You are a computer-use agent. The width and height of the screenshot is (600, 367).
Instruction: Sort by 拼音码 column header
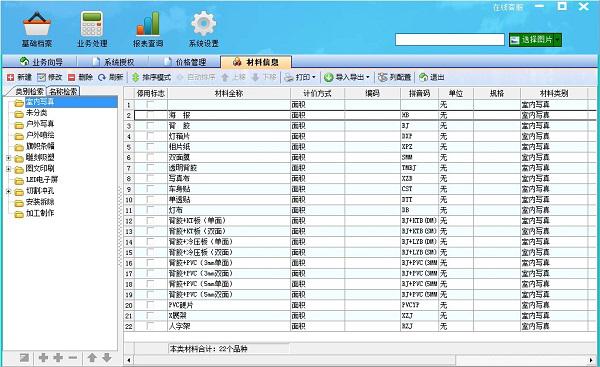(419, 93)
